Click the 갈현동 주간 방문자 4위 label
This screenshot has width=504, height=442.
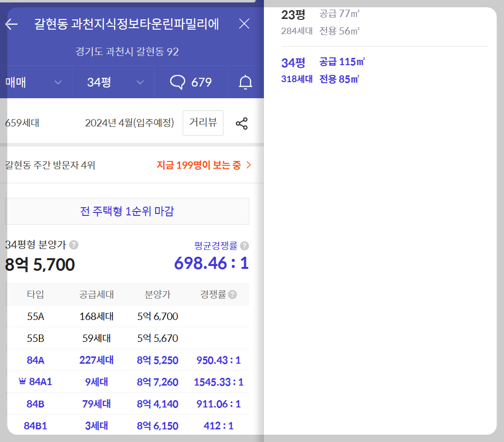pyautogui.click(x=46, y=165)
